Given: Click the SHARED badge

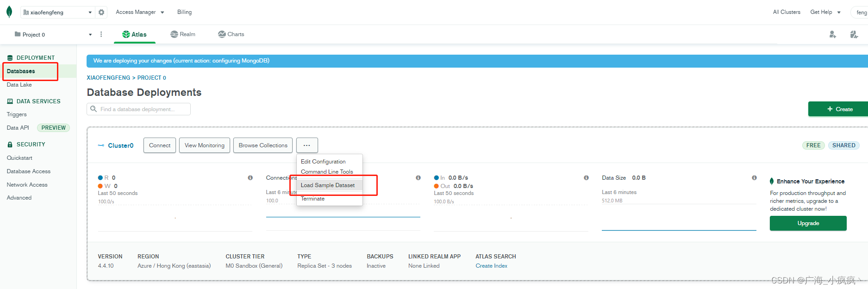Looking at the screenshot, I should tap(843, 145).
